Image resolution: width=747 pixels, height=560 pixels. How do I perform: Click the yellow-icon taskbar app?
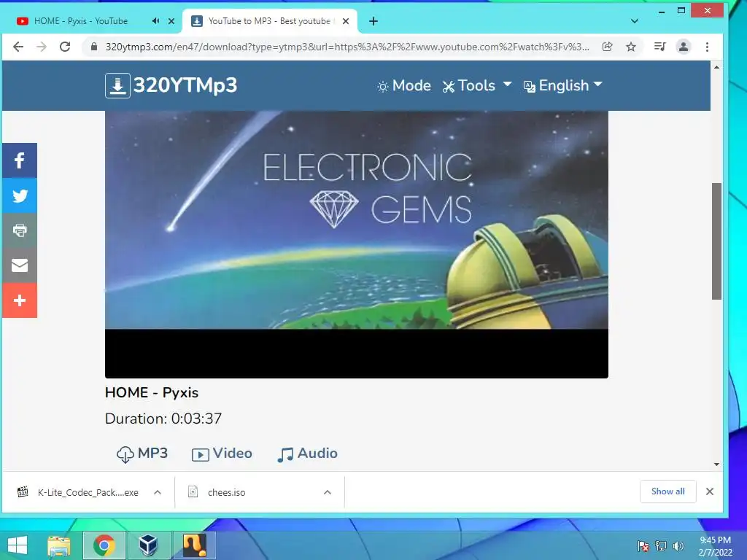pos(194,545)
